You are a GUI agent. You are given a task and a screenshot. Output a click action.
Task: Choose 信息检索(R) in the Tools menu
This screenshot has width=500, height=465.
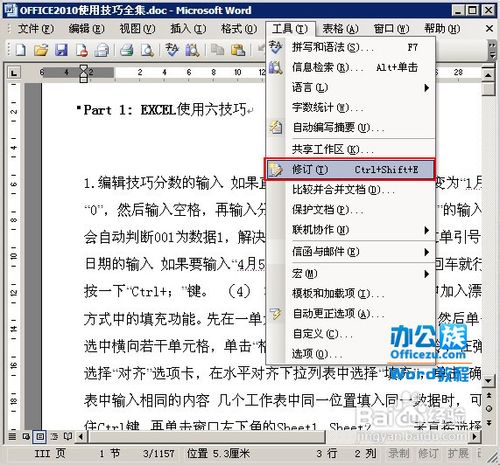tap(351, 68)
